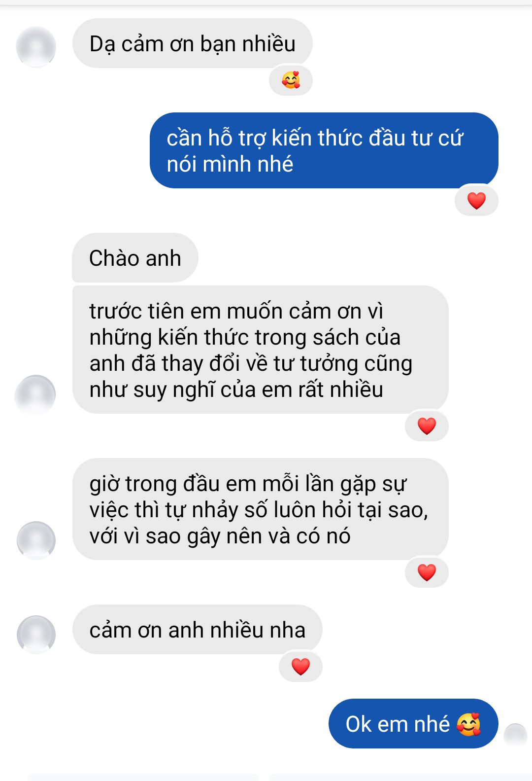
Task: Select the blue 'Ok em nhé' bubble
Action: click(x=413, y=723)
